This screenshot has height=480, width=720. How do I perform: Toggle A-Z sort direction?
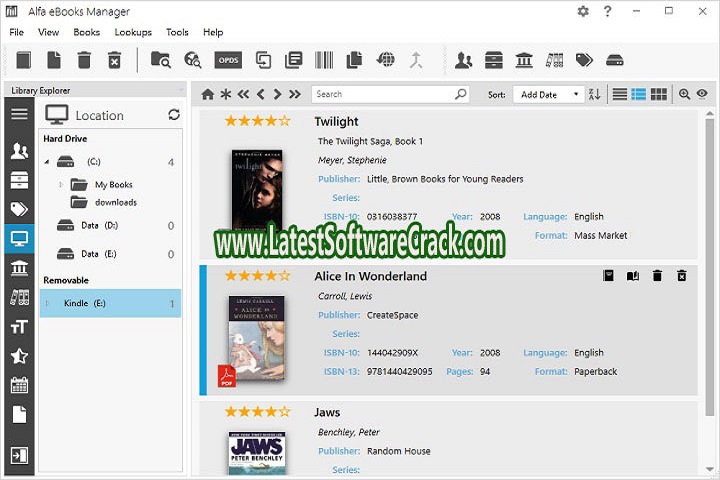click(x=595, y=95)
